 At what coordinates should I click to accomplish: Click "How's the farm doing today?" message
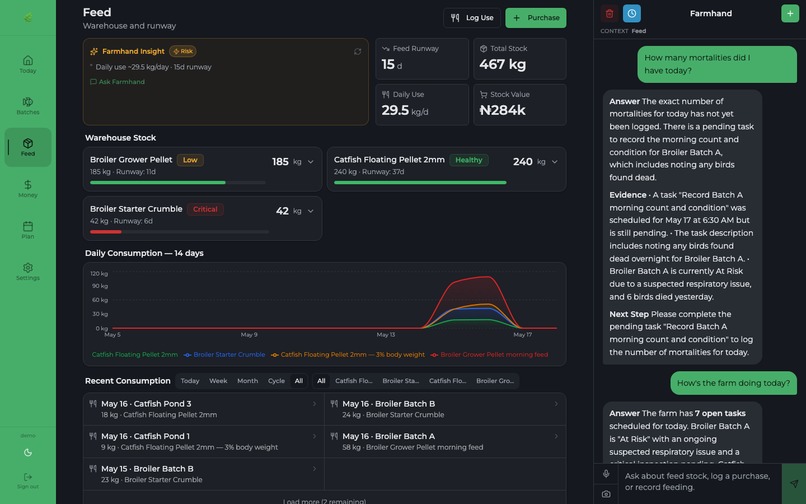733,383
